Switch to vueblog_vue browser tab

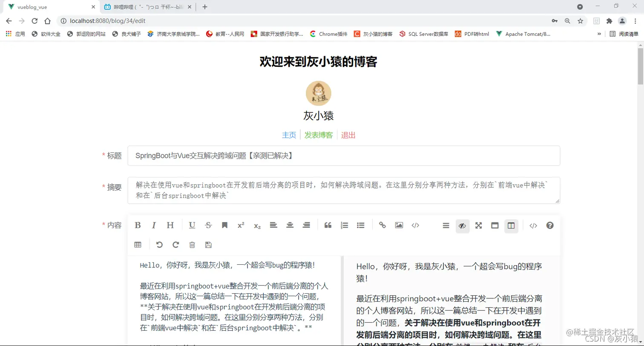tap(51, 7)
